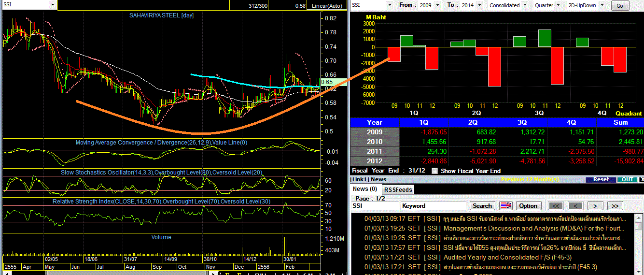This screenshot has height=275, width=644.
Task: Click the Moving Average Convergence / Divergence indicator label
Action: [x=161, y=143]
